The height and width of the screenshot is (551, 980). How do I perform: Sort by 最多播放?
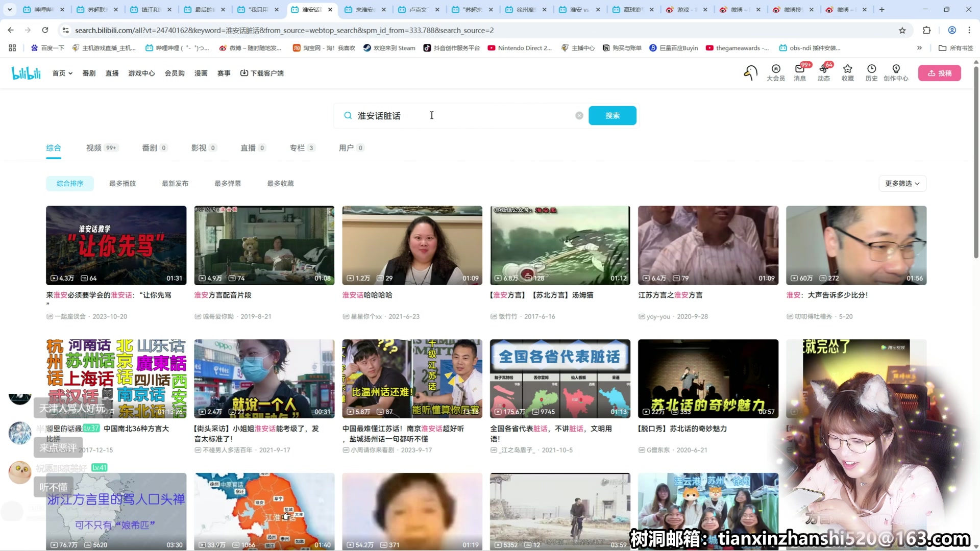click(122, 184)
